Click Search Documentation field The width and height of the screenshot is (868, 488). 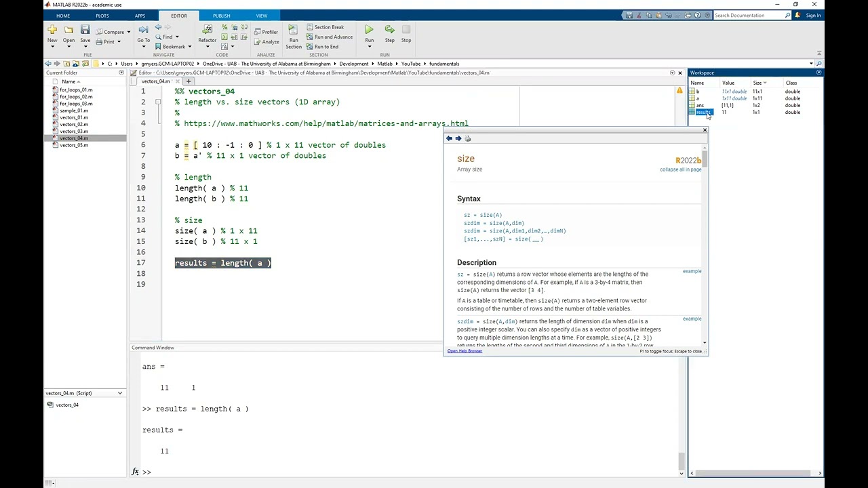(x=749, y=15)
